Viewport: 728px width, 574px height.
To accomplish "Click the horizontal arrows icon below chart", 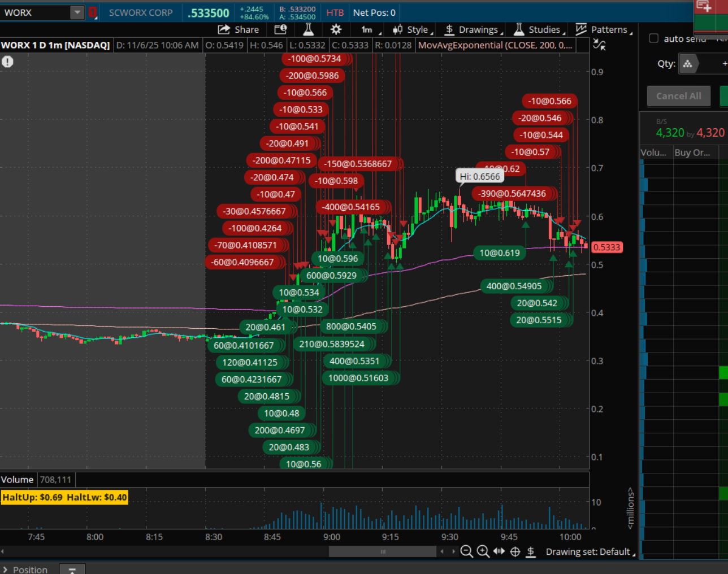I will click(x=499, y=551).
